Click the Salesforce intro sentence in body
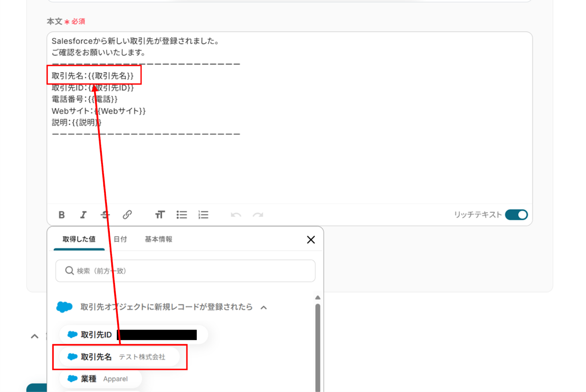This screenshot has height=392, width=586. click(x=136, y=41)
